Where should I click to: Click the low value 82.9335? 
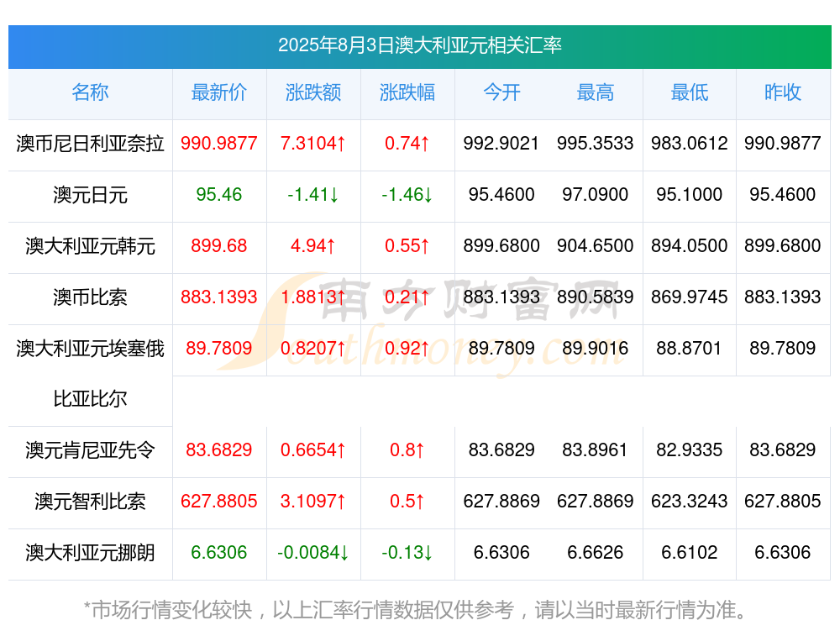pyautogui.click(x=690, y=450)
